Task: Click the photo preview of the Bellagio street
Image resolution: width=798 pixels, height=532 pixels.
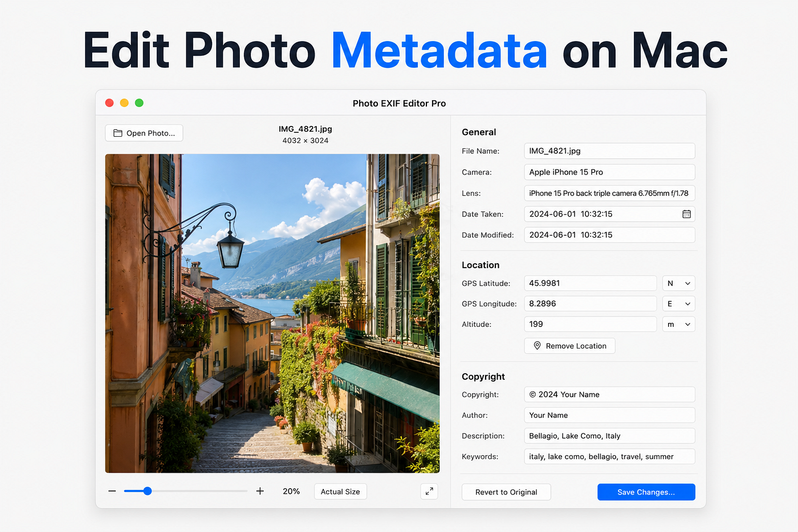Action: 272,313
